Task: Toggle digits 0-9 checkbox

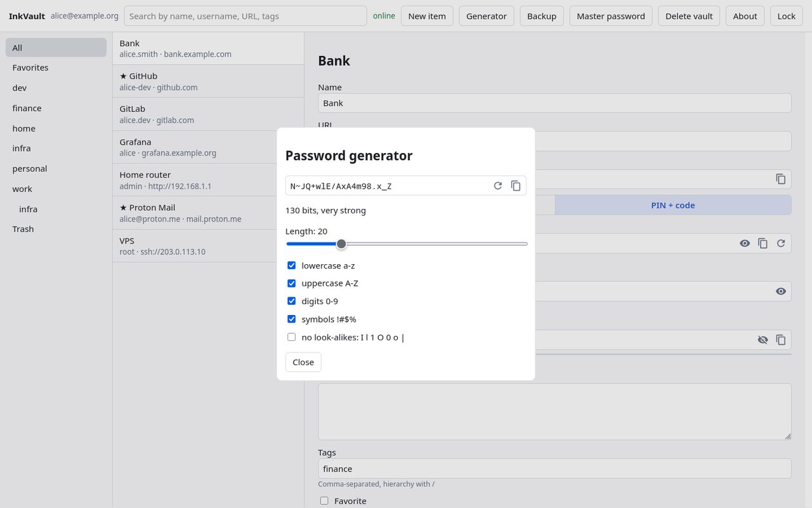Action: 292,301
